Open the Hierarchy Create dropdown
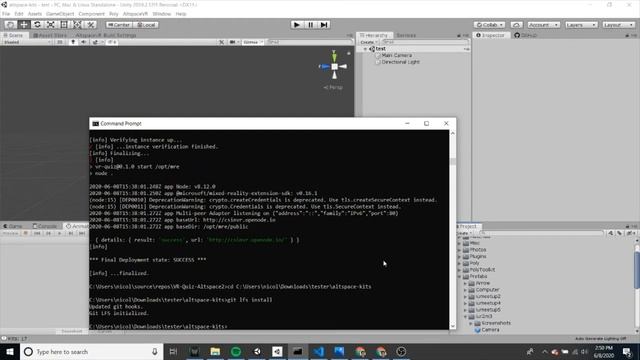This screenshot has height=360, width=640. (x=369, y=42)
